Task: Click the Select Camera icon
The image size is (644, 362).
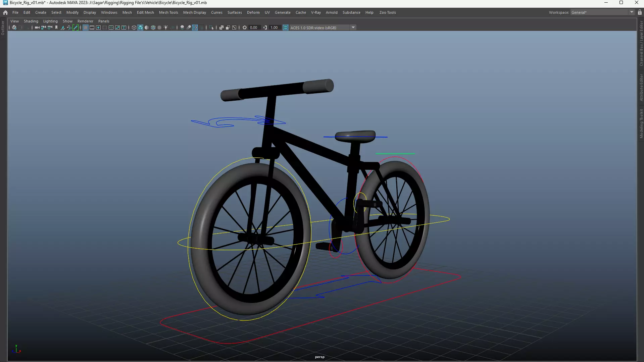Action: [37, 28]
